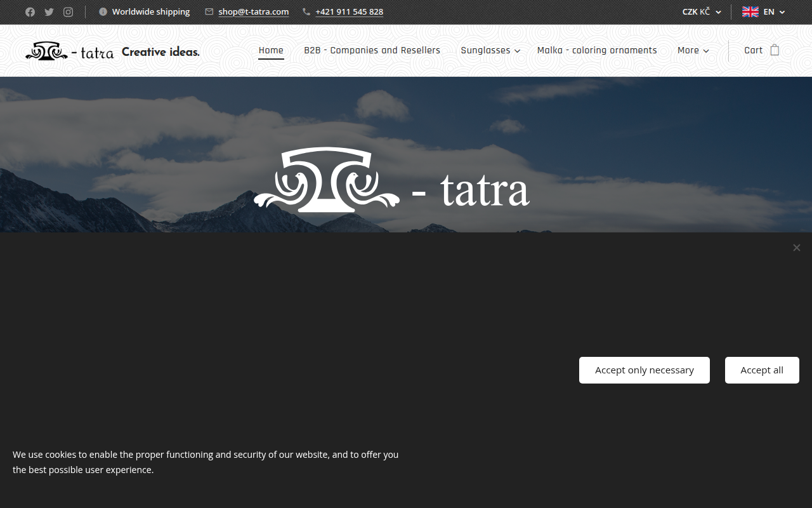Click the Creative ideas. tagline
This screenshot has height=508, width=812.
pyautogui.click(x=160, y=52)
